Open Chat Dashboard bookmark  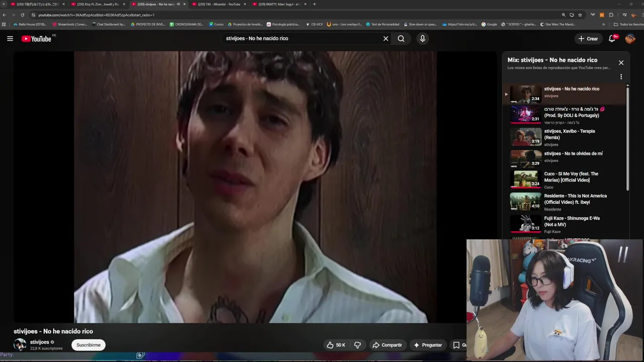[109, 24]
